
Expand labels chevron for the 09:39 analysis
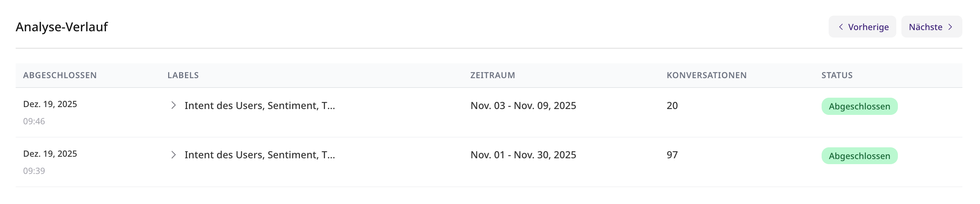coord(174,155)
